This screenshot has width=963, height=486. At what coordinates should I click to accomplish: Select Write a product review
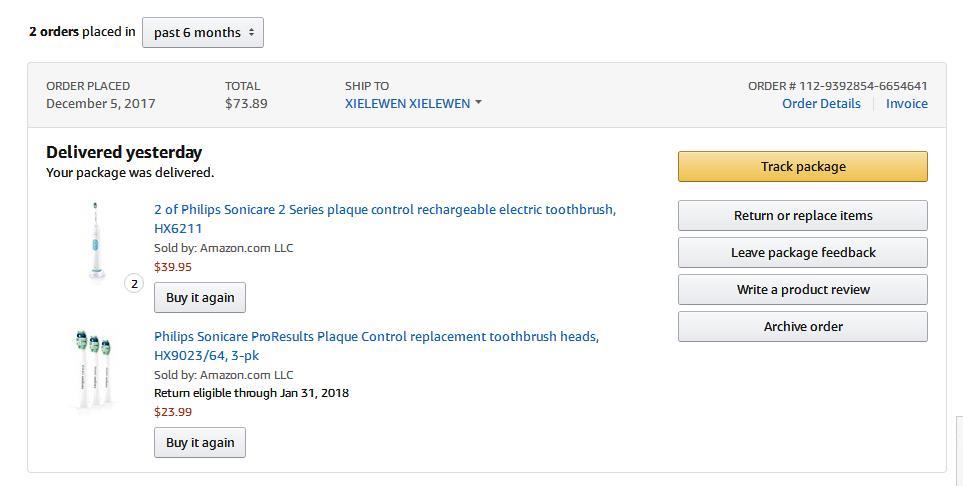pos(802,289)
